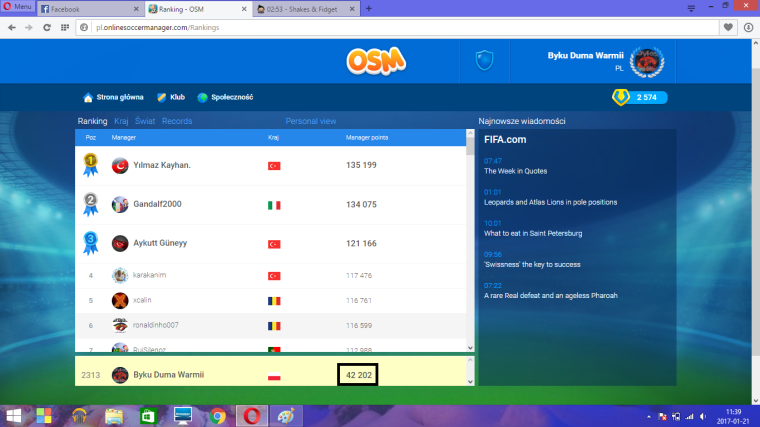Screen dimensions: 760x427
Task: Click Yılmaz Kayhan's manager avatar
Action: [121, 164]
